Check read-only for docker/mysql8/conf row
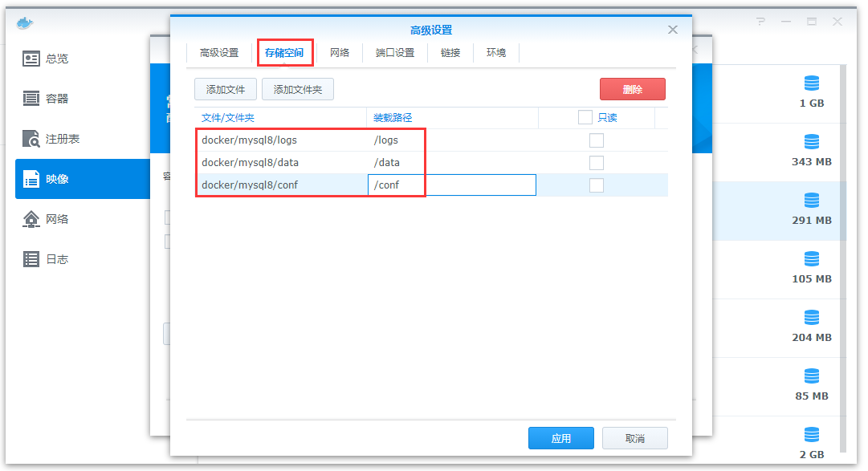This screenshot has width=868, height=471. pyautogui.click(x=597, y=185)
